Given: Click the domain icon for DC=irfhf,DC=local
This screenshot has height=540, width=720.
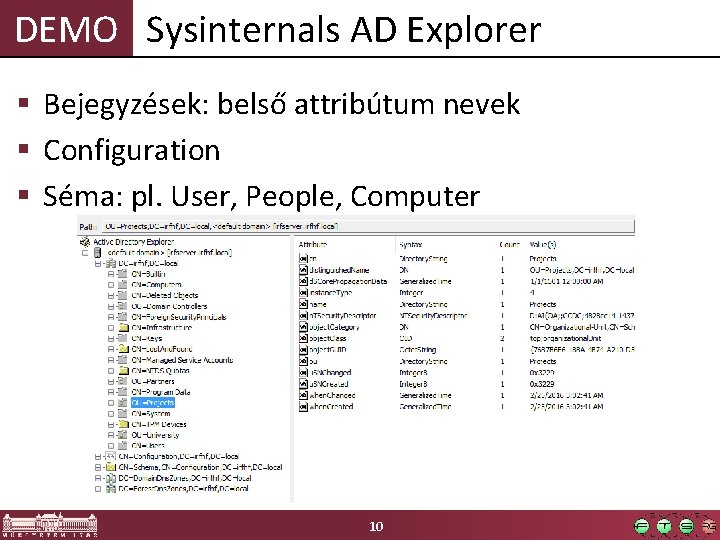Looking at the screenshot, I should (111, 264).
